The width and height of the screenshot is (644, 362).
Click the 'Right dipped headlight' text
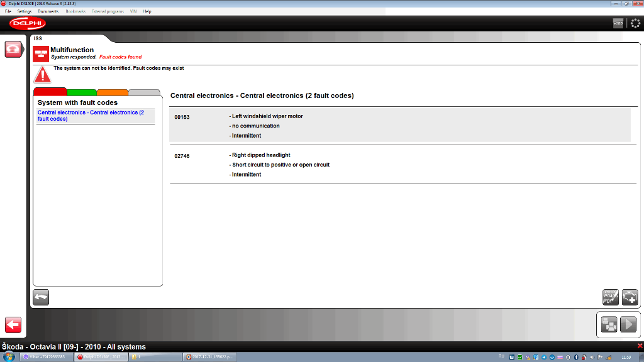[261, 155]
